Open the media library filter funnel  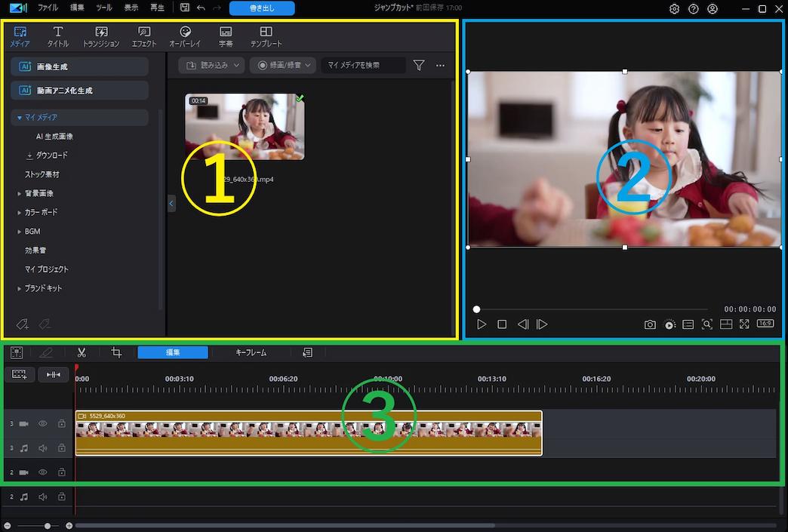tap(419, 66)
